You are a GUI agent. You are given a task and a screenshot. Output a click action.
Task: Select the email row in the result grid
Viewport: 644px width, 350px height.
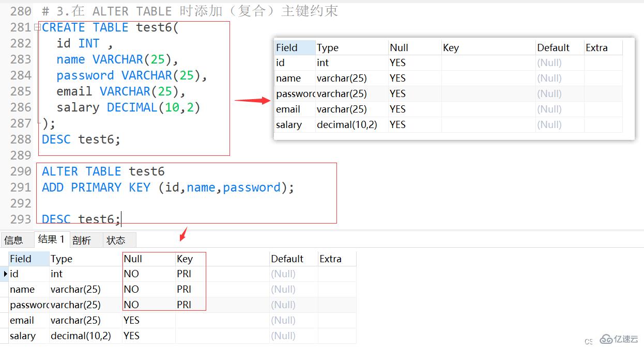[22, 320]
